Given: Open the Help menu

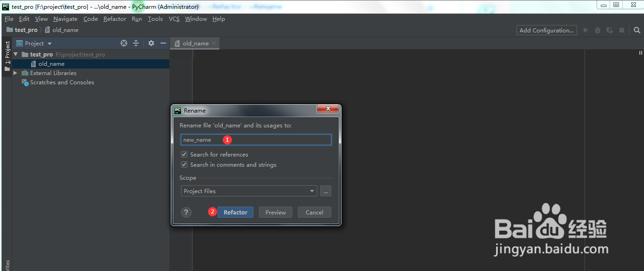Looking at the screenshot, I should (219, 19).
